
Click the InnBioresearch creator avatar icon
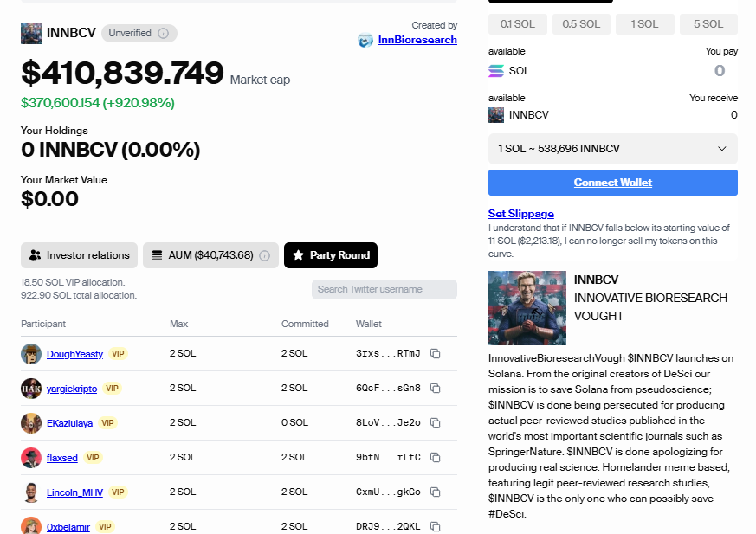365,40
